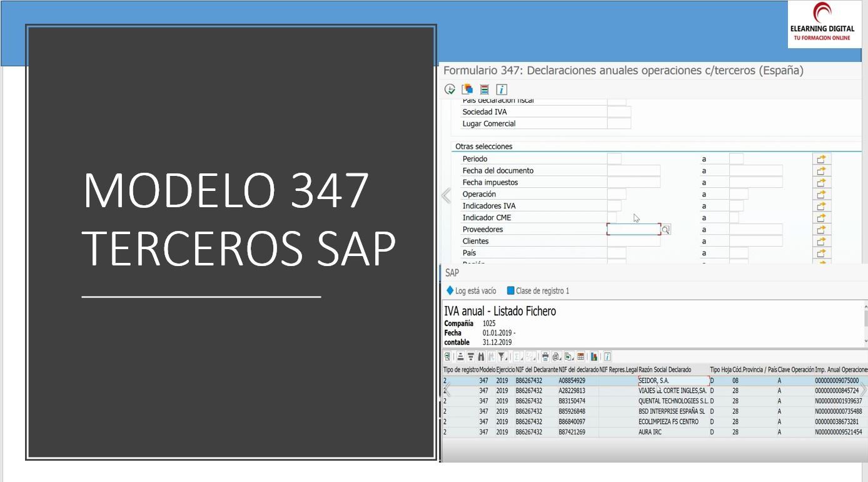Screen dimensions: 868x482
Task: Select the Ejercicio column header
Action: (505, 370)
